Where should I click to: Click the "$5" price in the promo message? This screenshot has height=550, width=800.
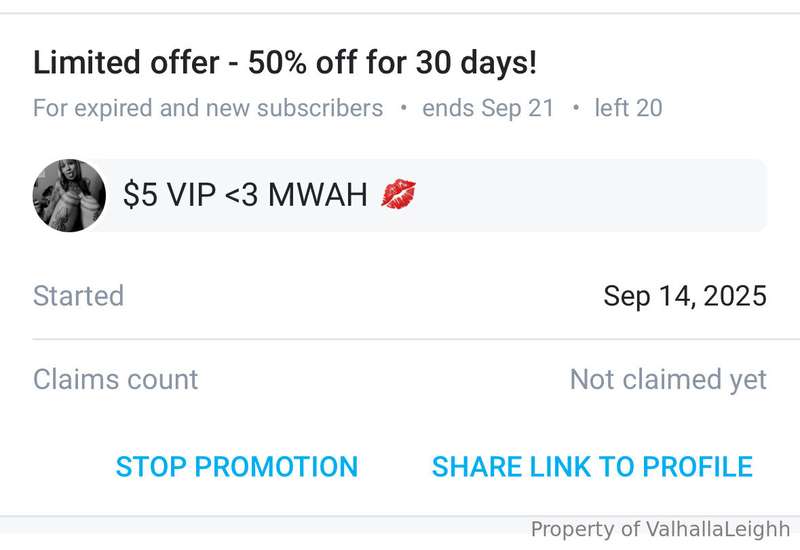point(140,194)
